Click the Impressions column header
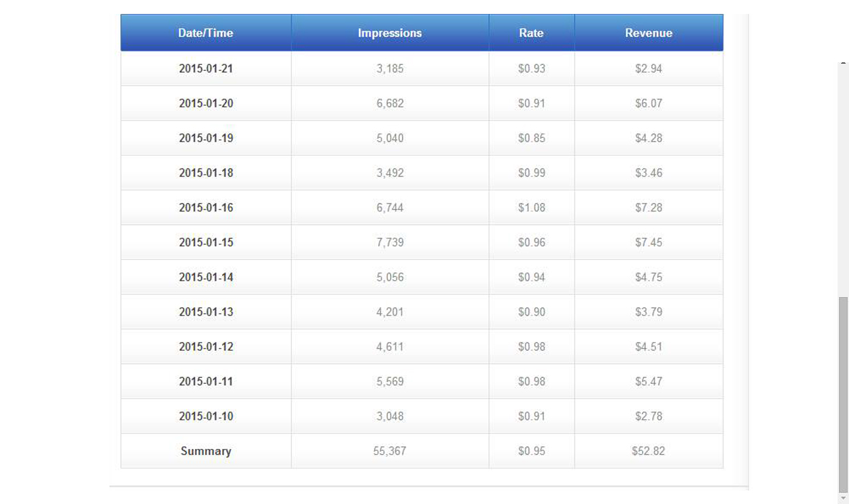The width and height of the screenshot is (849, 504). 390,32
